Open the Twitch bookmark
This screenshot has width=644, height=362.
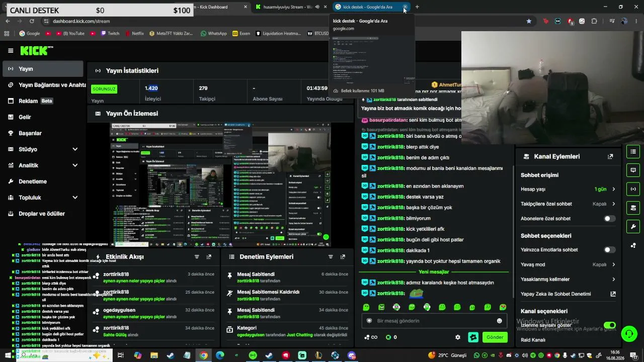click(110, 34)
